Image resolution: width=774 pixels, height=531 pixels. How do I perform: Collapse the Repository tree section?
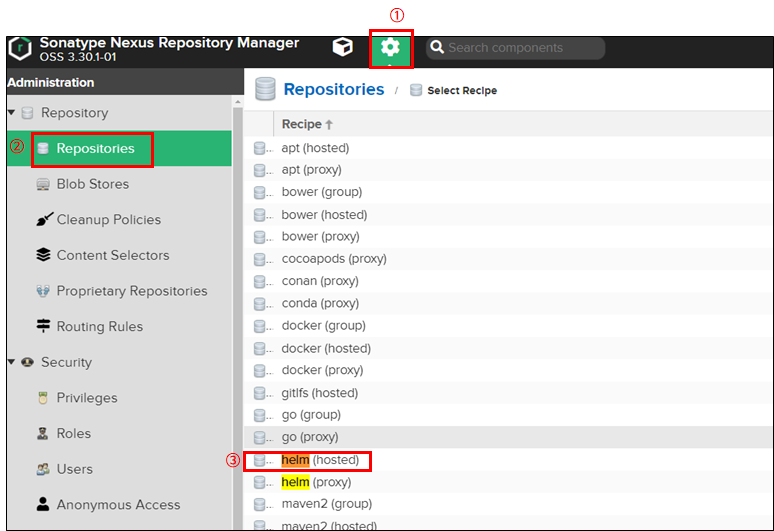coord(11,113)
